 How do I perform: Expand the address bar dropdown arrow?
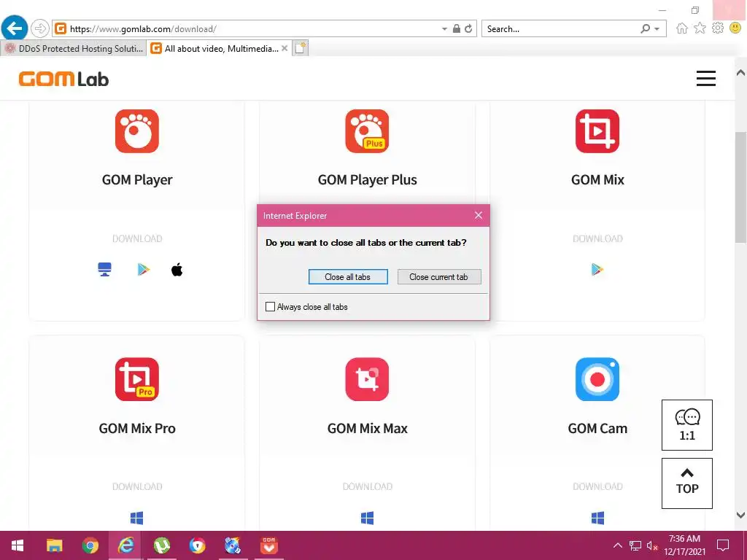pos(444,29)
